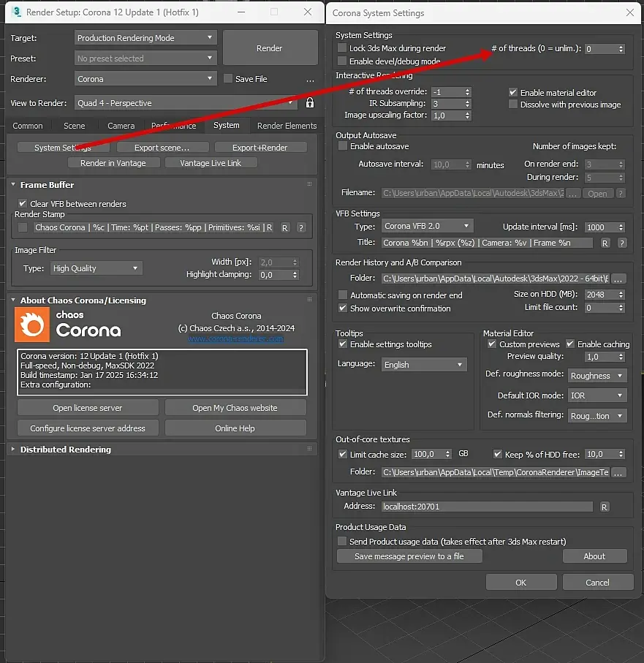The image size is (644, 663).
Task: Switch to Common tab
Action: [x=28, y=126]
